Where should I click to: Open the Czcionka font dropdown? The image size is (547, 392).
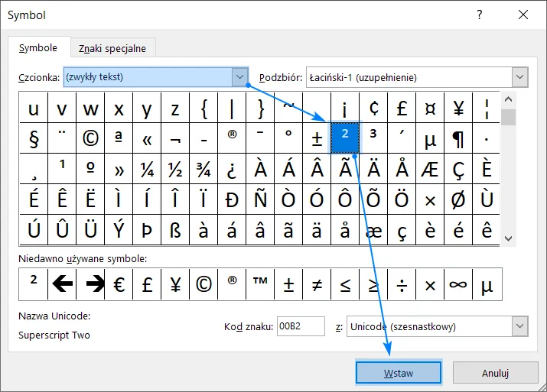[240, 77]
